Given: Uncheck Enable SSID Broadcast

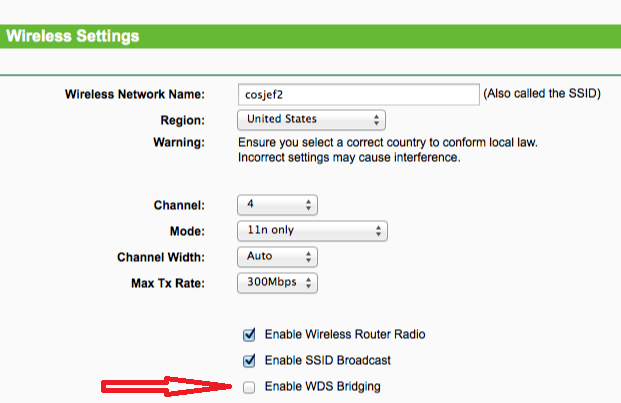Looking at the screenshot, I should coord(248,360).
